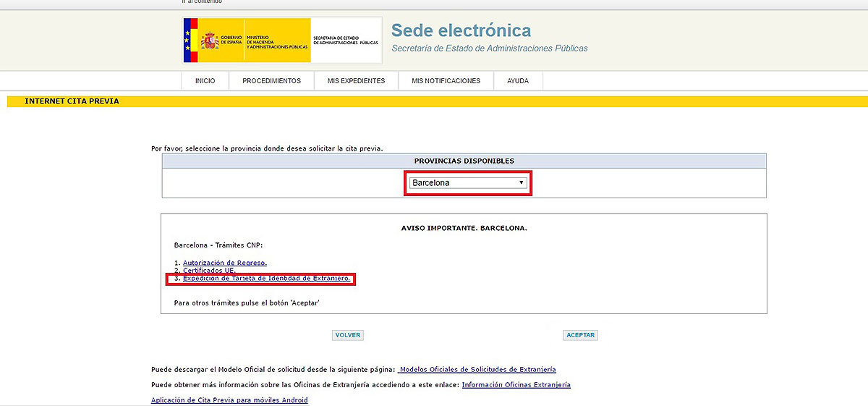The height and width of the screenshot is (406, 868).
Task: Click the 'Sede electrónica' site title
Action: coord(461,30)
